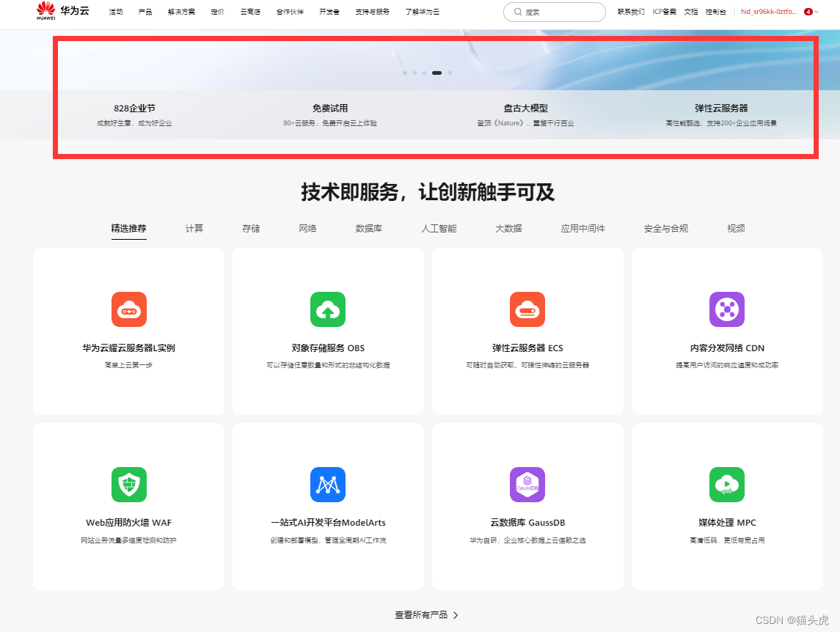This screenshot has width=840, height=632.
Task: Click the purple 内容分发网络 CDN icon
Action: click(727, 309)
